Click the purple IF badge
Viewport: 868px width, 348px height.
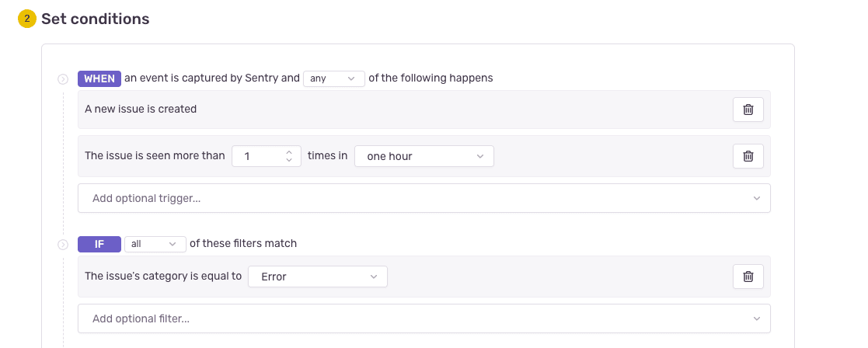pyautogui.click(x=99, y=244)
